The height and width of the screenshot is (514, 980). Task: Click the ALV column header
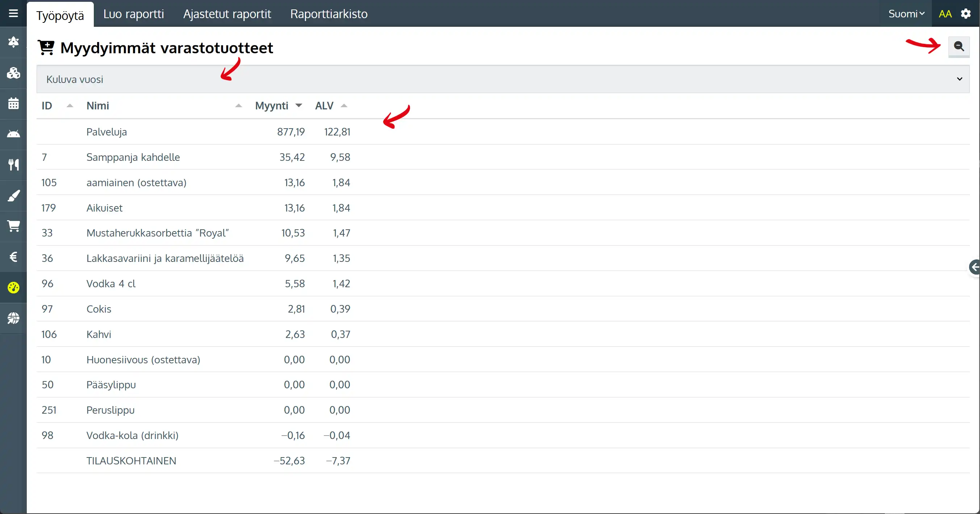tap(324, 106)
